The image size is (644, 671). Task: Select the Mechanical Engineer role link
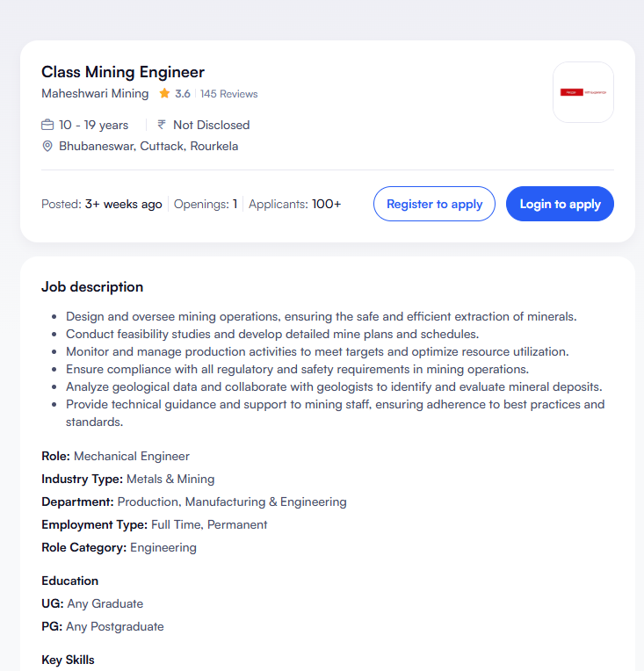click(132, 456)
